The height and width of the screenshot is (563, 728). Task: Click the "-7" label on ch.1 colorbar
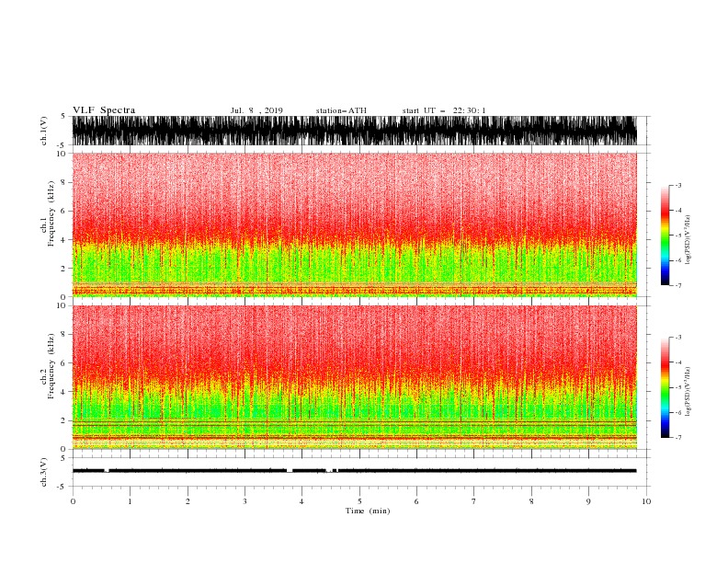tap(677, 285)
